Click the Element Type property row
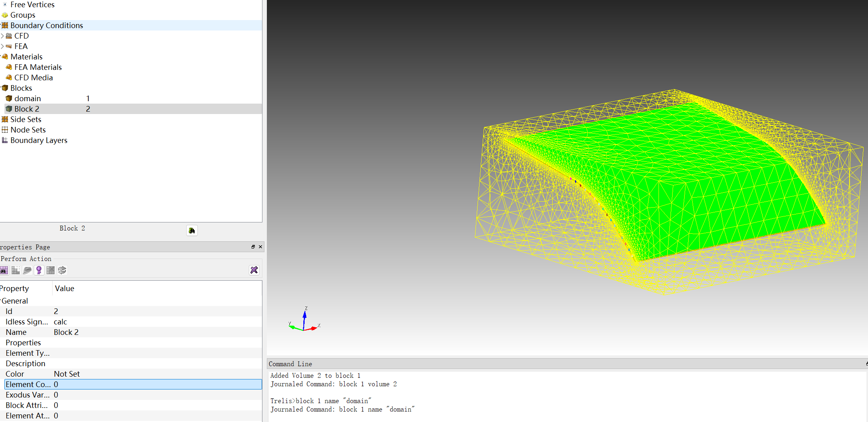The height and width of the screenshot is (422, 868). click(131, 353)
